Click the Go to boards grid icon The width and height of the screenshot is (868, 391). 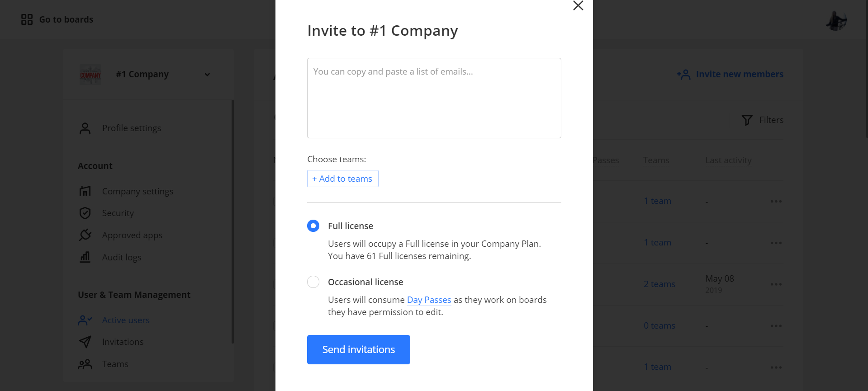(27, 19)
